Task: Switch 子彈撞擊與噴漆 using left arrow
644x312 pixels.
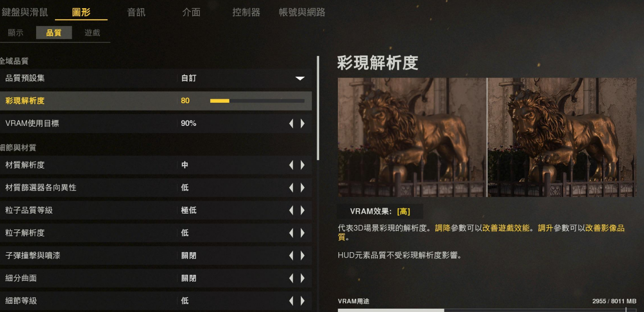Action: (x=291, y=256)
